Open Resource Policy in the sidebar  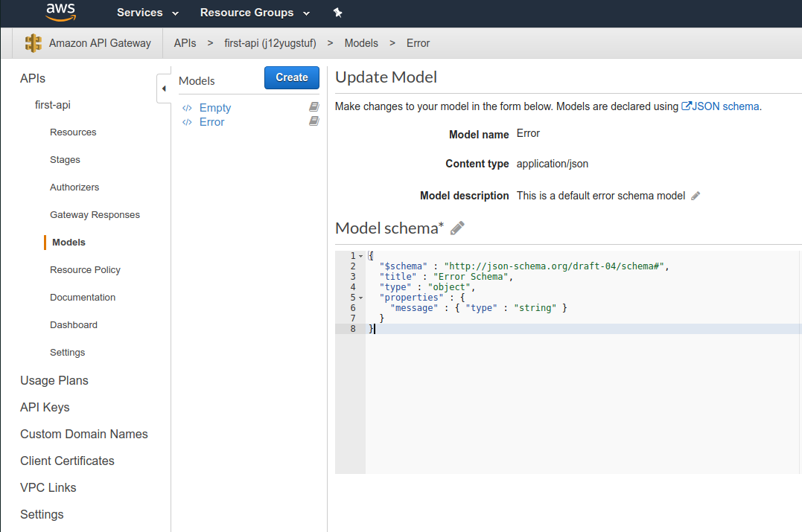coord(85,270)
